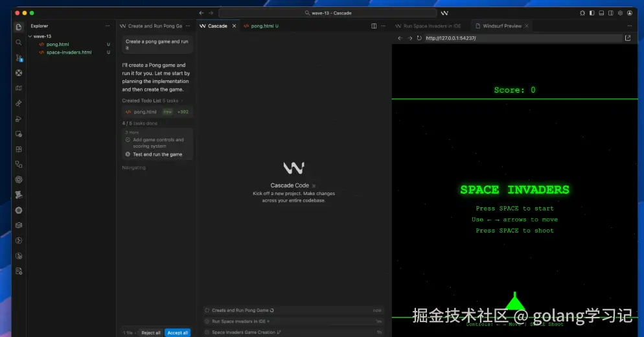The width and height of the screenshot is (644, 337).
Task: Open Create and Run Pong Game conversation
Action: coord(293,310)
